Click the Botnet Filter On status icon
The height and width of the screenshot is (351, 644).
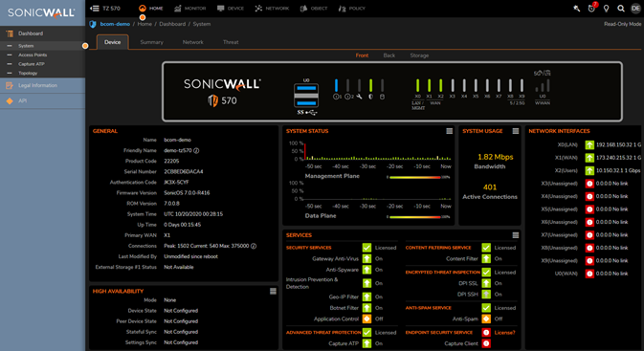point(366,308)
